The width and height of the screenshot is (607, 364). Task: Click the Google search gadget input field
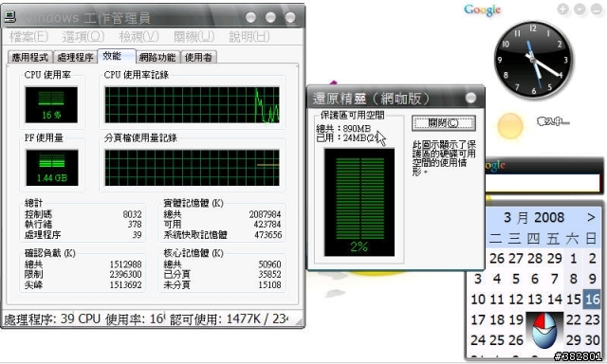(x=543, y=182)
